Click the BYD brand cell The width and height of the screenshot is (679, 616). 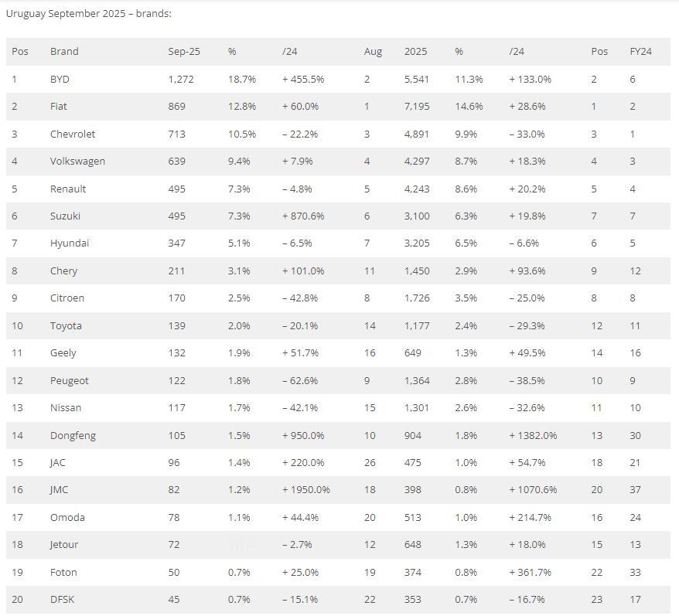point(60,79)
